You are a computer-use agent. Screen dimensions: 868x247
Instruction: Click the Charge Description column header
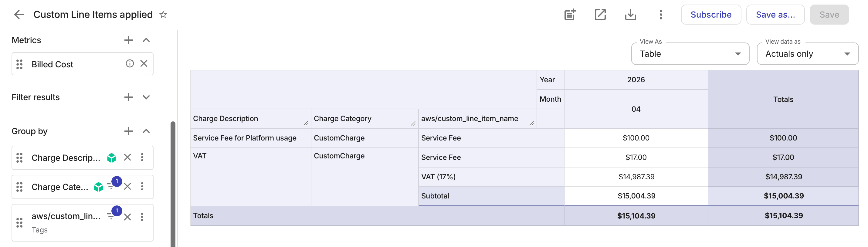(x=250, y=119)
